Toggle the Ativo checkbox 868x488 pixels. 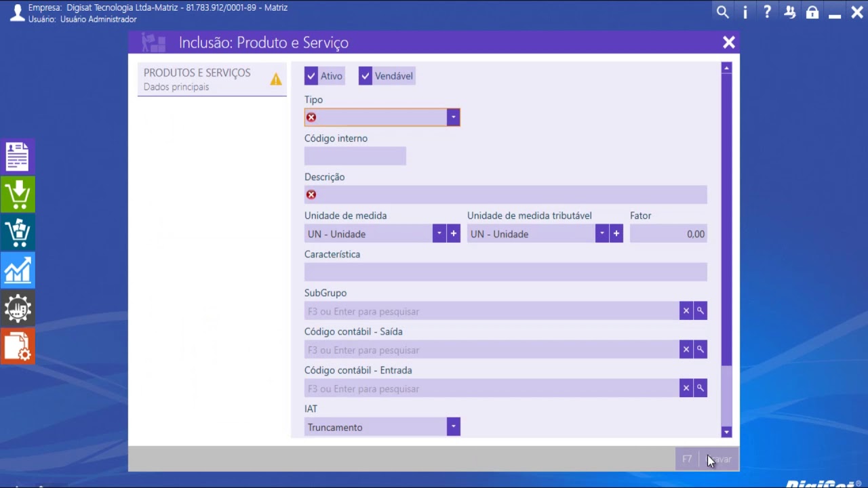point(311,76)
